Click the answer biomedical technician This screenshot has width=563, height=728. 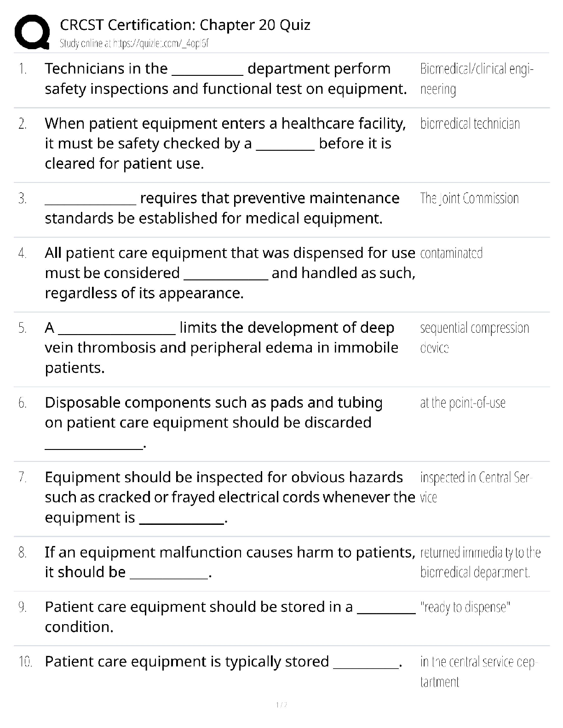(470, 124)
